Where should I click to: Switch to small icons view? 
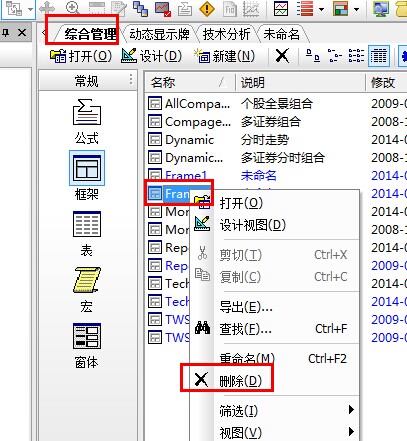tap(335, 56)
